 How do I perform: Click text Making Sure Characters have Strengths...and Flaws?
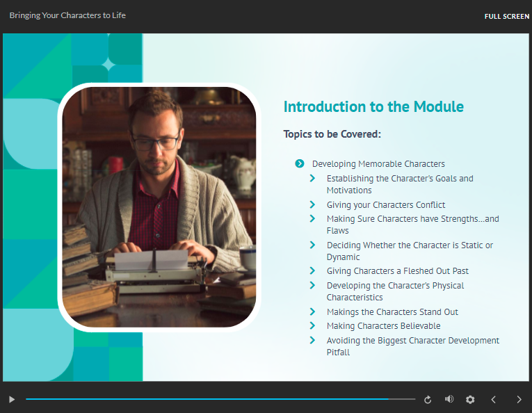[x=412, y=225]
